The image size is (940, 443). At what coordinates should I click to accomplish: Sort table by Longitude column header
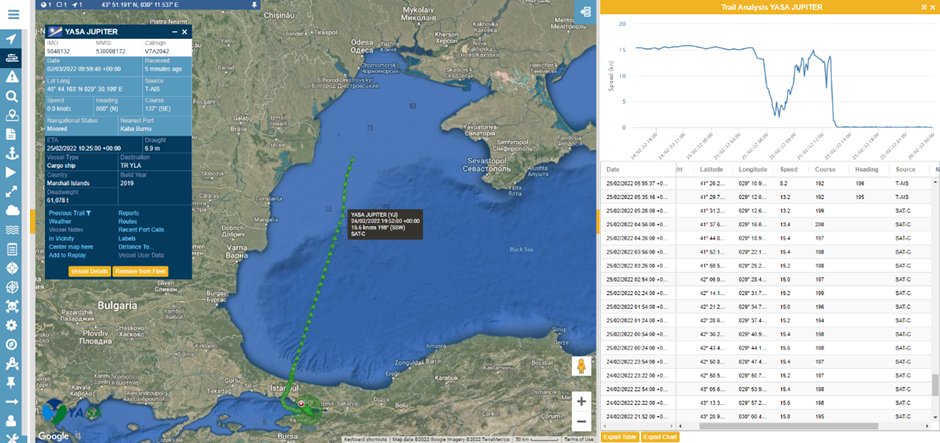coord(752,170)
